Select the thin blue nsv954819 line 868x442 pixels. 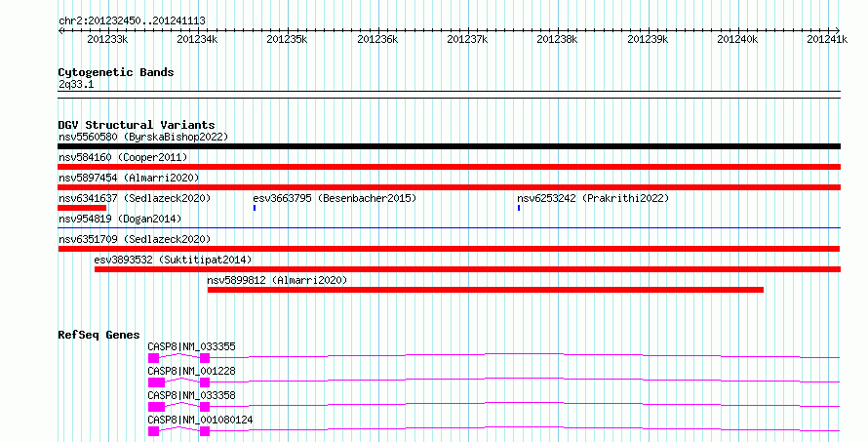pos(449,227)
